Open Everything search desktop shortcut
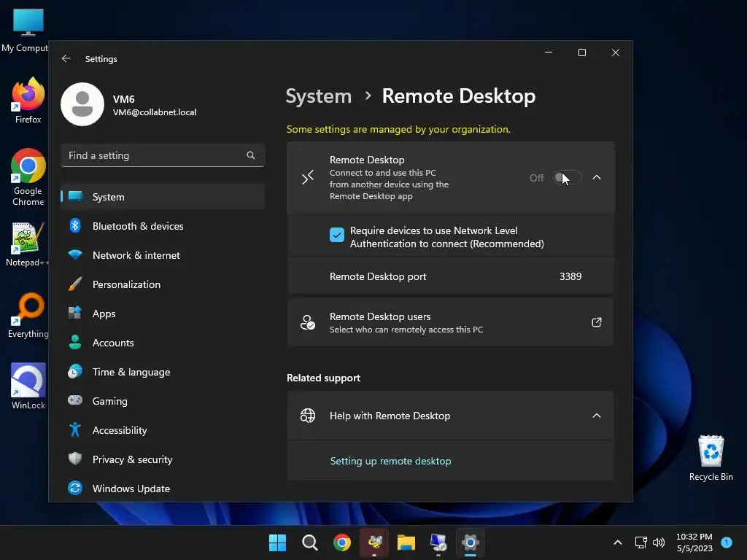 28,315
